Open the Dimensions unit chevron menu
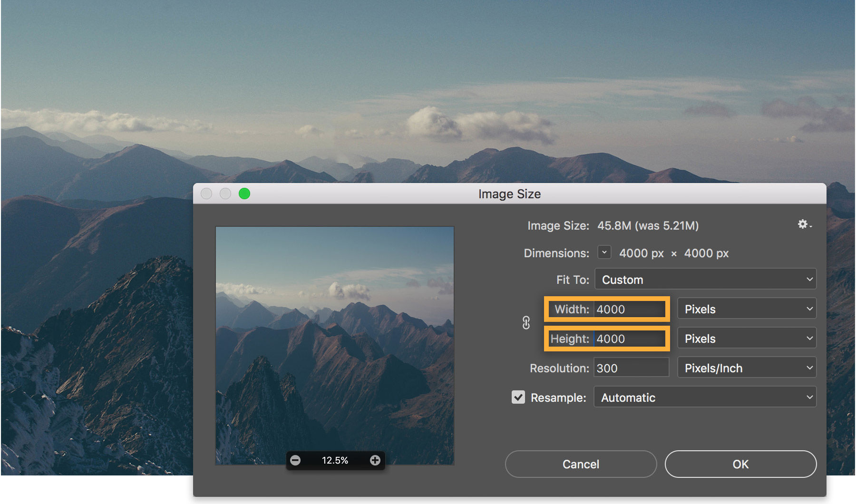 click(x=604, y=252)
